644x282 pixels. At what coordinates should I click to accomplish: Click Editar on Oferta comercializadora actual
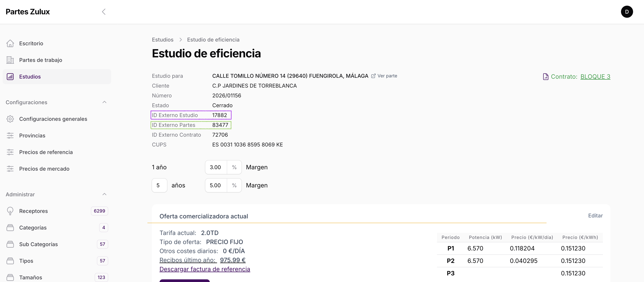tap(595, 215)
